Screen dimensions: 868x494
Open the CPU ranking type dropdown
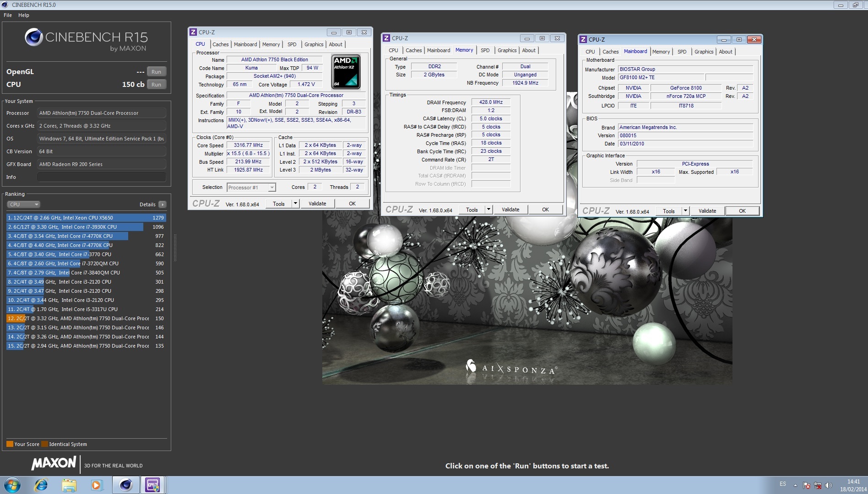[x=23, y=204]
